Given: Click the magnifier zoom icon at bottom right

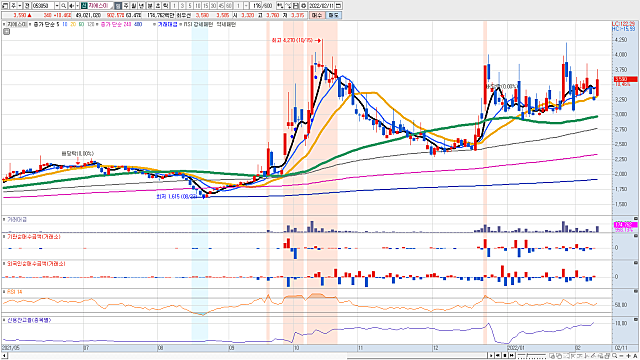Looking at the screenshot, I should (x=614, y=356).
